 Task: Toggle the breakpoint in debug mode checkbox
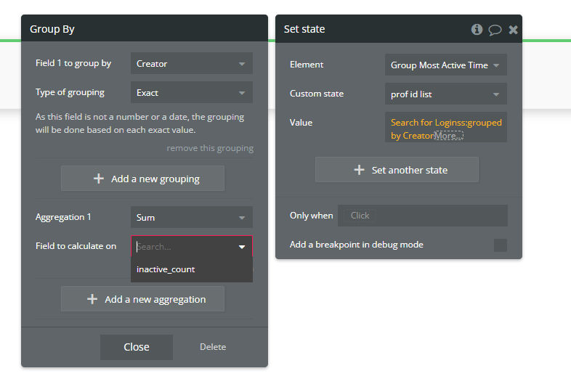(x=500, y=245)
